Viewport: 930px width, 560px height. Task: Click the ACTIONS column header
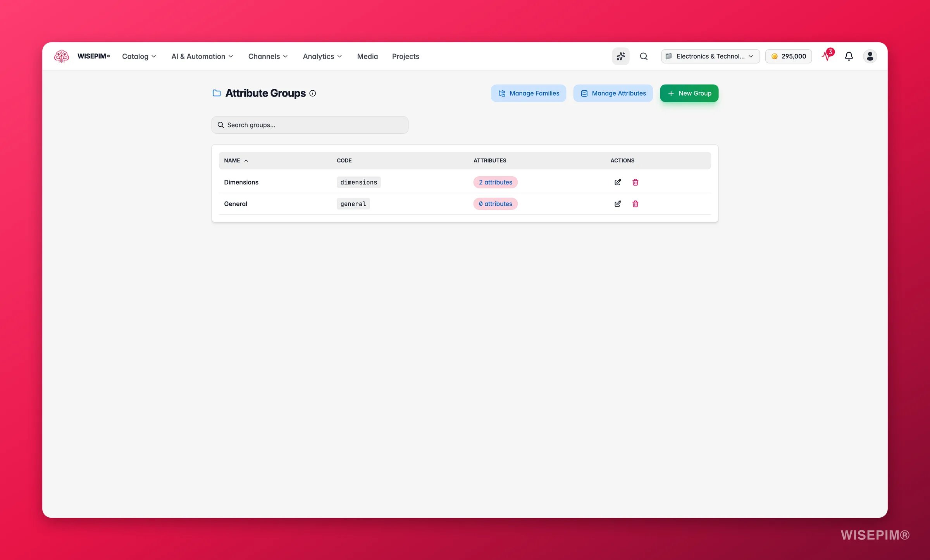[x=622, y=160]
